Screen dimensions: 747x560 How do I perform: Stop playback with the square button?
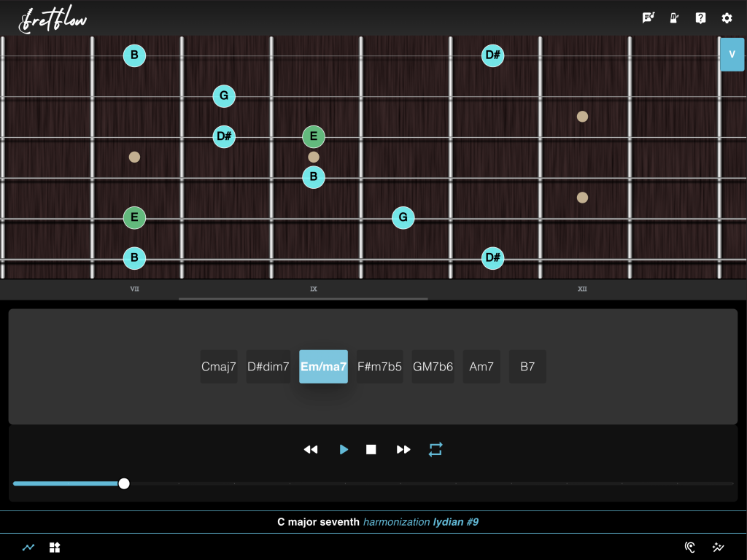371,449
